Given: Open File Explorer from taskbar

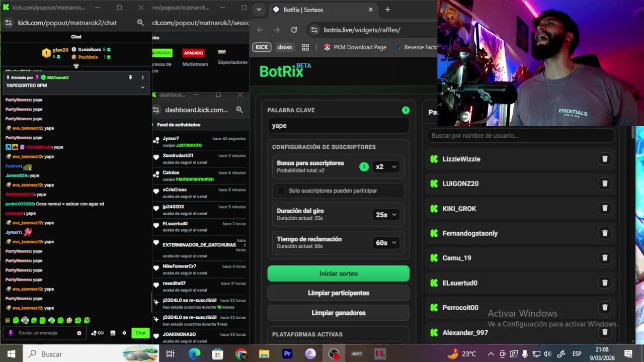Looking at the screenshot, I should [x=264, y=354].
